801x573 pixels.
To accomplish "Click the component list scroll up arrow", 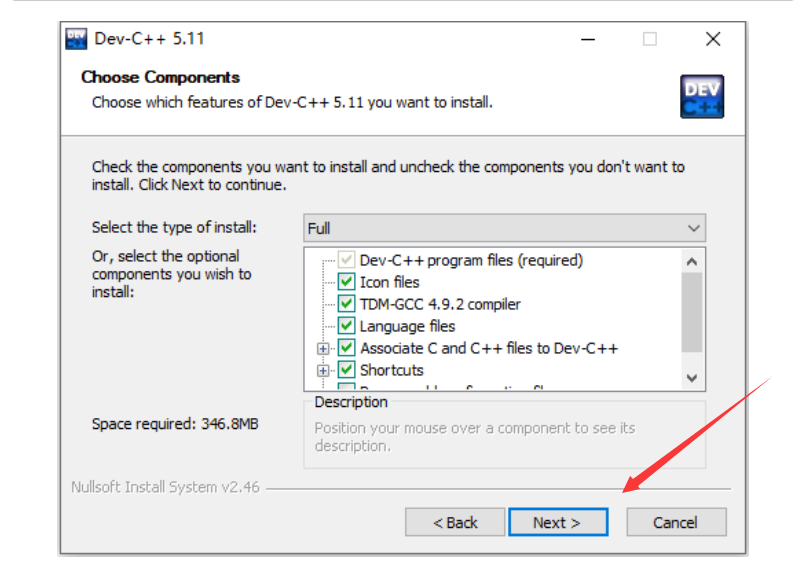I will (692, 261).
